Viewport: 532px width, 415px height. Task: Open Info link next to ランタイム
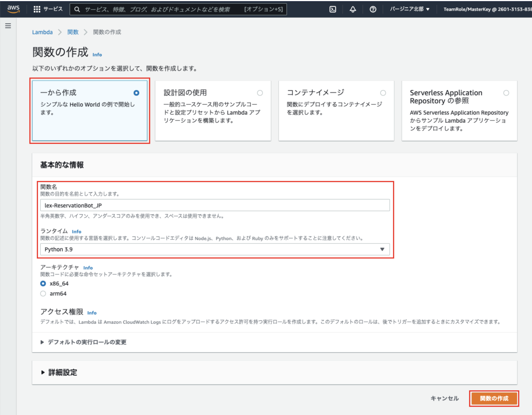[x=76, y=231]
